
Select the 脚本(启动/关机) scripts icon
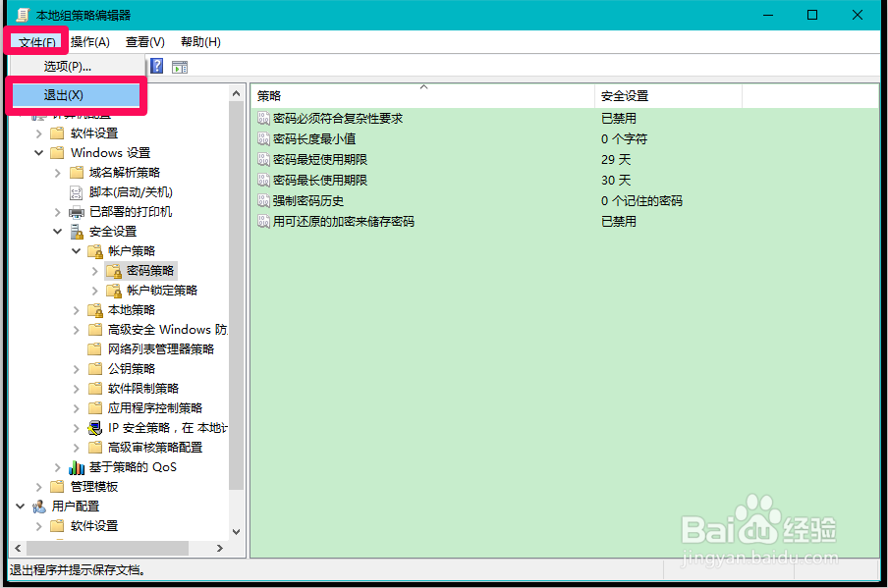tap(77, 191)
